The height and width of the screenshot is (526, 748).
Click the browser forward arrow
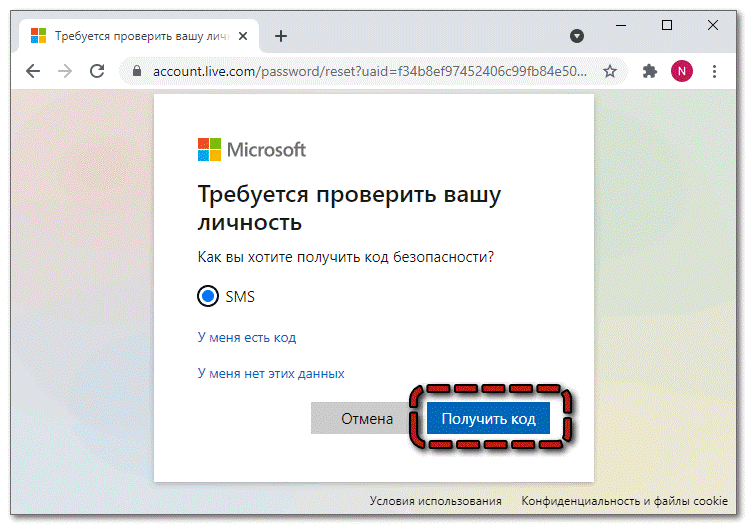65,72
